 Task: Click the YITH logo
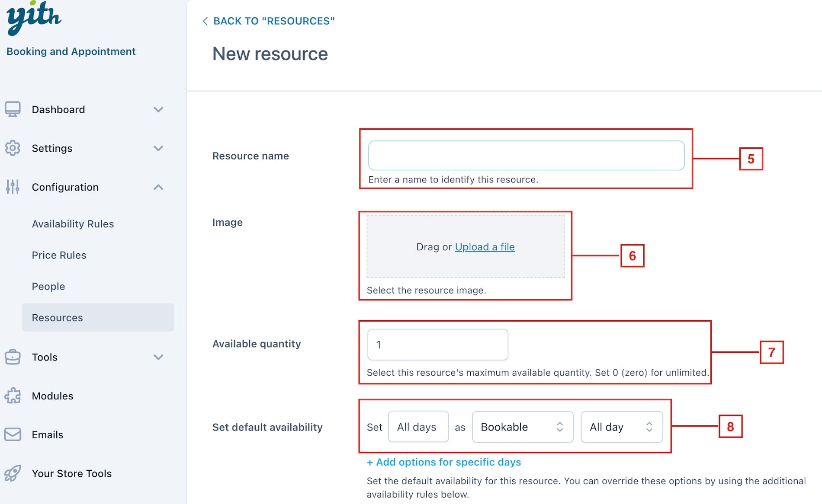tap(34, 18)
